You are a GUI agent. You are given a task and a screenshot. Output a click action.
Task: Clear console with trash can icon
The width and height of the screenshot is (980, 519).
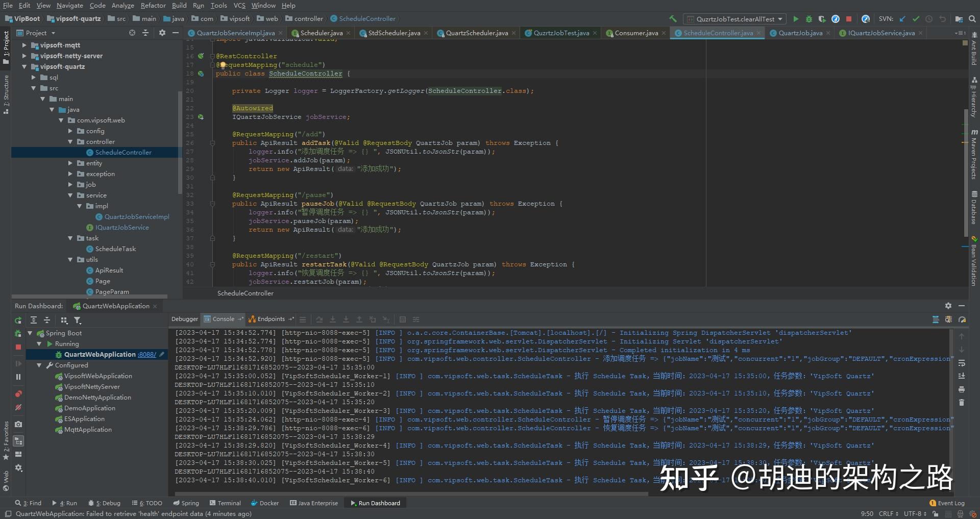962,403
